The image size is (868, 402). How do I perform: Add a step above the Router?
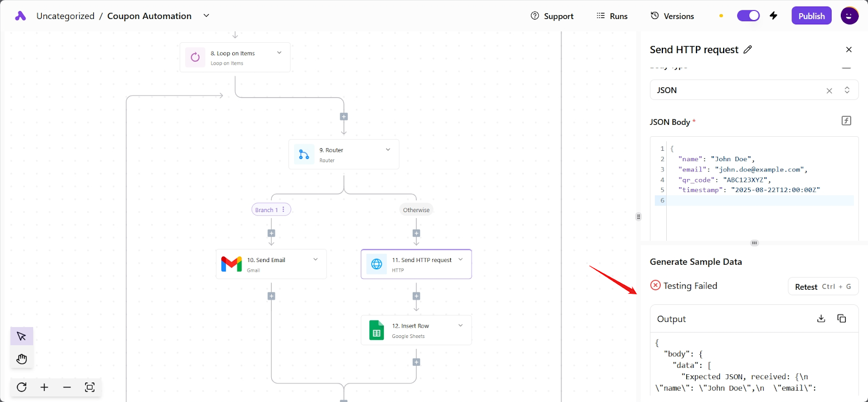[x=344, y=117]
